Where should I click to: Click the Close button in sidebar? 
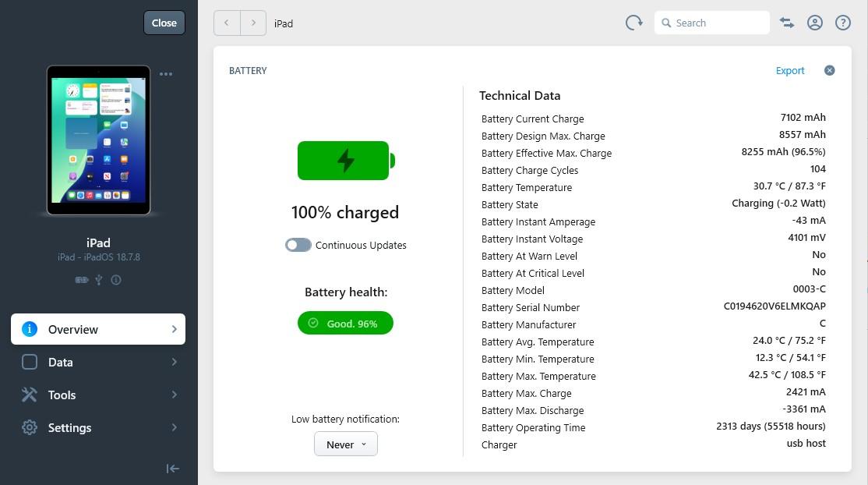coord(164,23)
